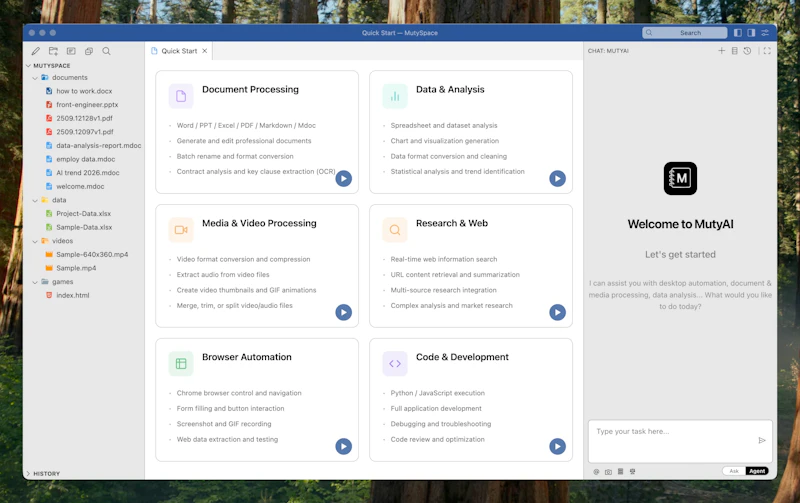Collapse the MUTYSPACE root section
This screenshot has height=503, width=800.
[29, 66]
